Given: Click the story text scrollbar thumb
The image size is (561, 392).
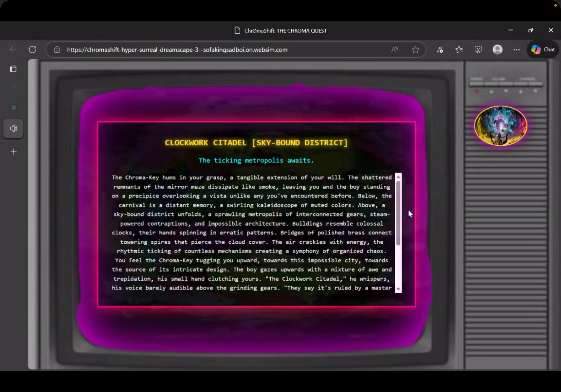Looking at the screenshot, I should coord(398,213).
